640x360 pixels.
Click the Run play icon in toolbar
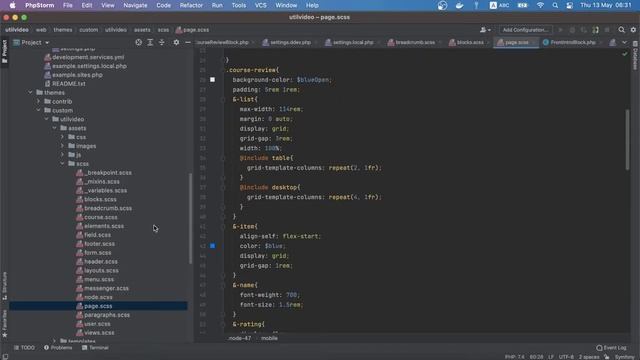coord(560,30)
